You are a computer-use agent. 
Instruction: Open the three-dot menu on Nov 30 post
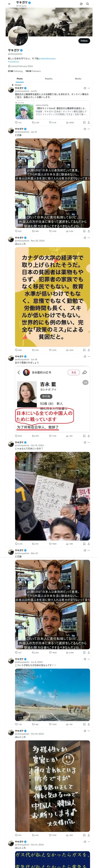point(89,238)
